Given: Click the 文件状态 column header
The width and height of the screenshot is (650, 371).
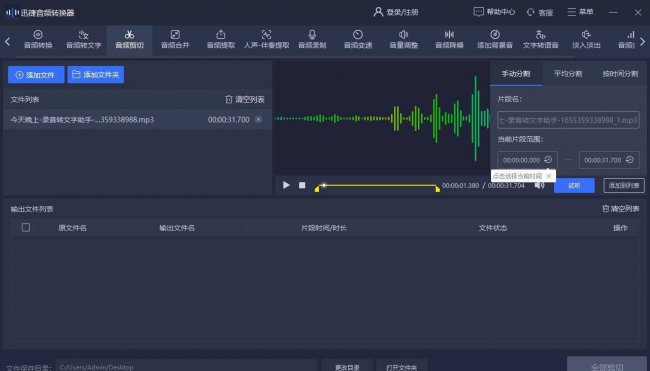Looking at the screenshot, I should 493,228.
